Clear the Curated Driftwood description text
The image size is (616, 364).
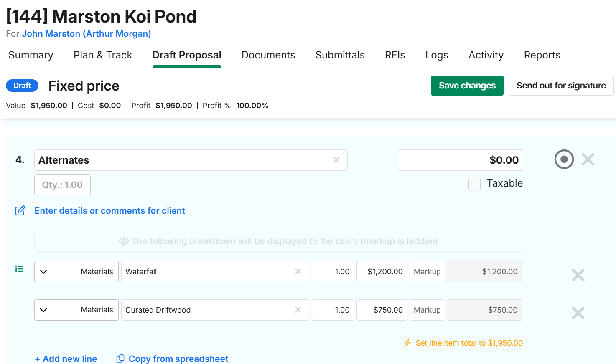coord(298,310)
